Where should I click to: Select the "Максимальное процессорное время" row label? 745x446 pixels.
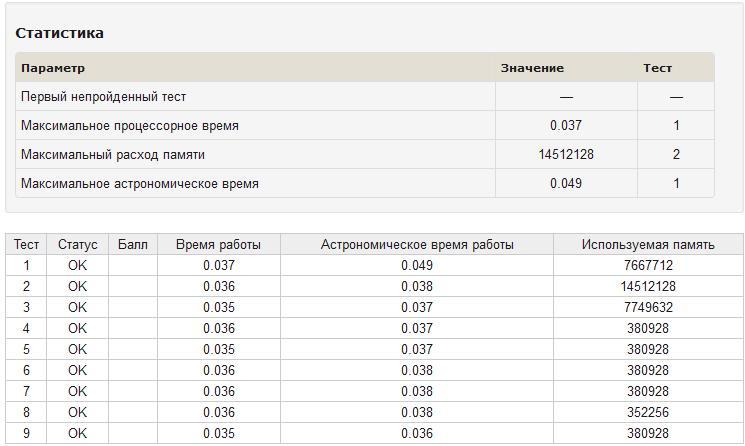(130, 126)
